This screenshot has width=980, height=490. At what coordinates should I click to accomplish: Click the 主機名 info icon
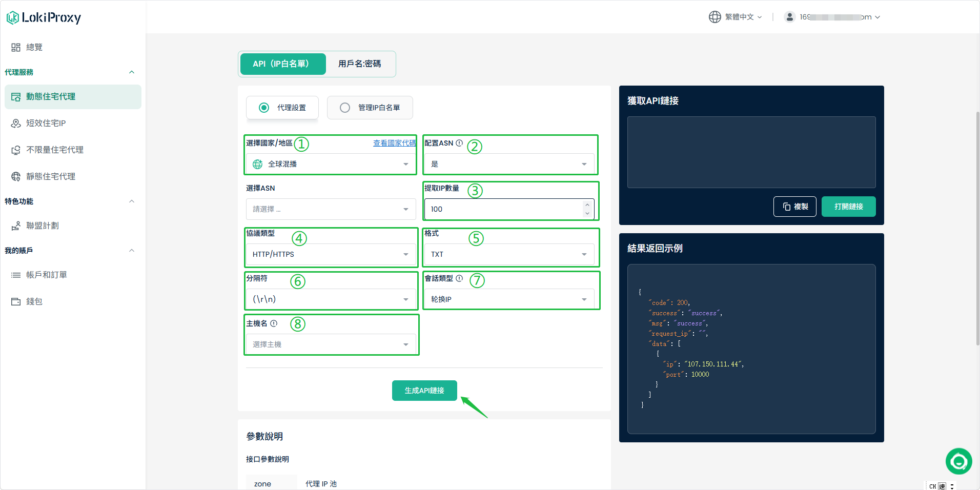click(x=274, y=323)
